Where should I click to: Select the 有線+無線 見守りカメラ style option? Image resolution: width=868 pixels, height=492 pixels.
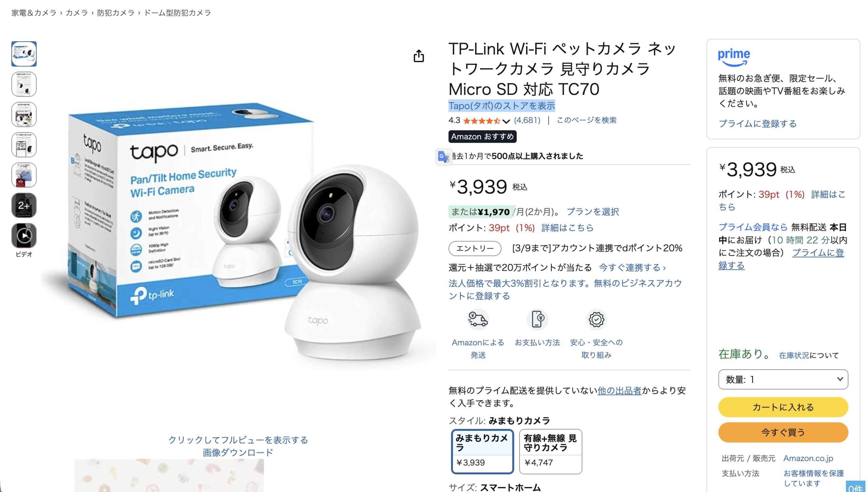coord(550,451)
